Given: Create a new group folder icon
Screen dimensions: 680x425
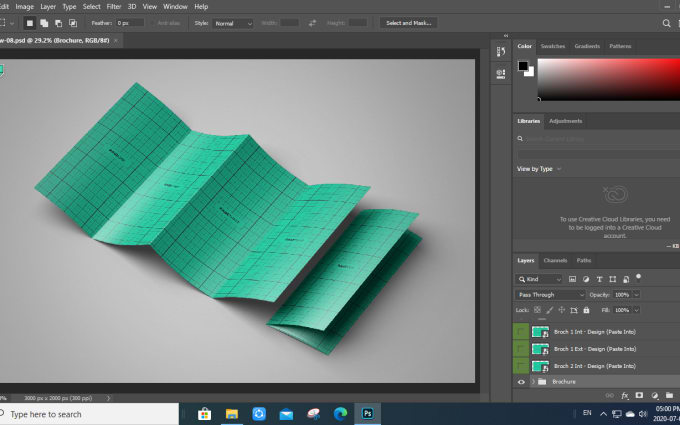Looking at the screenshot, I should (670, 395).
